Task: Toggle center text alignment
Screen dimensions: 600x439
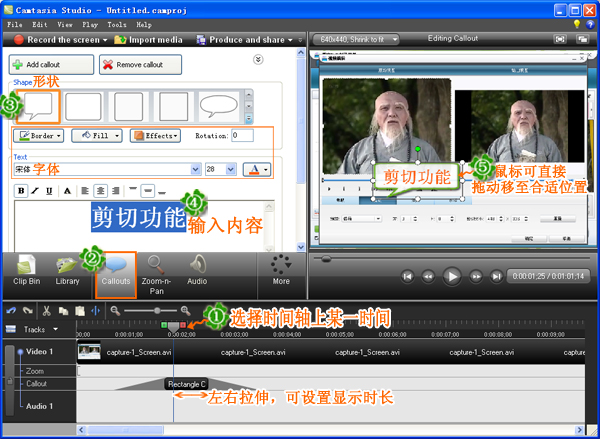Action: click(100, 191)
